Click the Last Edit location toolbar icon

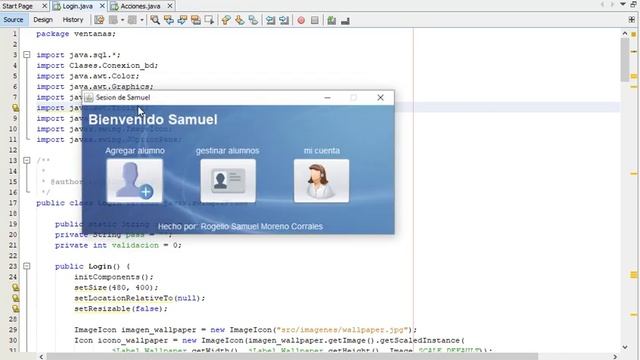[99, 20]
